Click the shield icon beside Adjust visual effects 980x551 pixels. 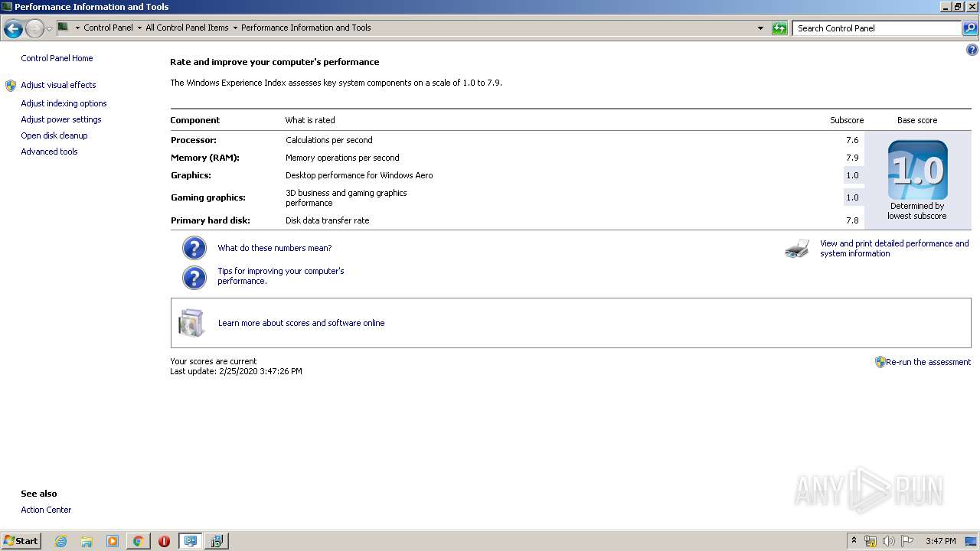[11, 85]
